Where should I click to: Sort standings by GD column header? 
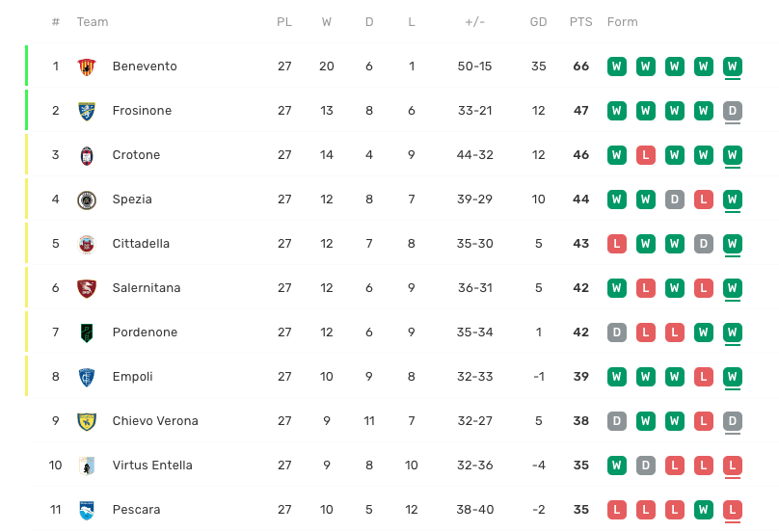pos(538,22)
